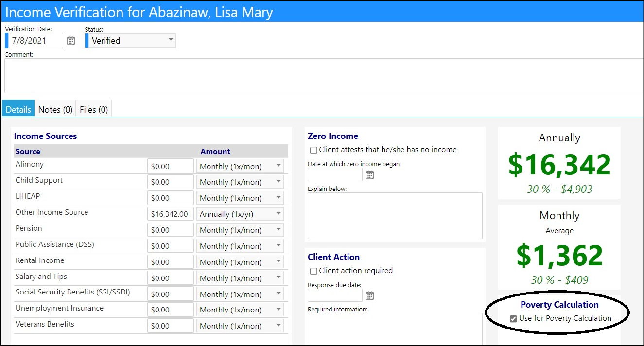Click the Alimony amount field

(x=171, y=166)
